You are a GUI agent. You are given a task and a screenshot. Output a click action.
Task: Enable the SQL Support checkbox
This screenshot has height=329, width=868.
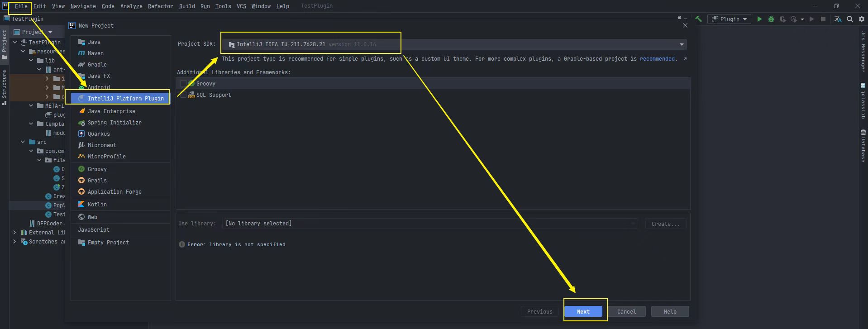[183, 95]
